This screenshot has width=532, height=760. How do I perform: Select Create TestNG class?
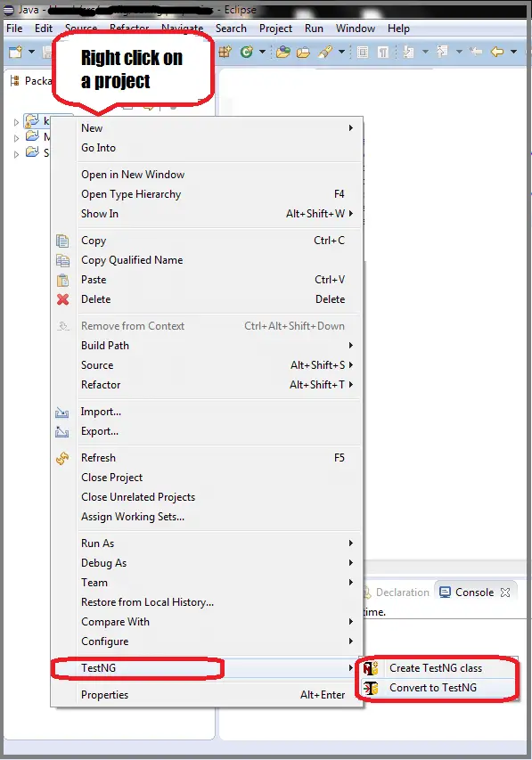click(437, 668)
